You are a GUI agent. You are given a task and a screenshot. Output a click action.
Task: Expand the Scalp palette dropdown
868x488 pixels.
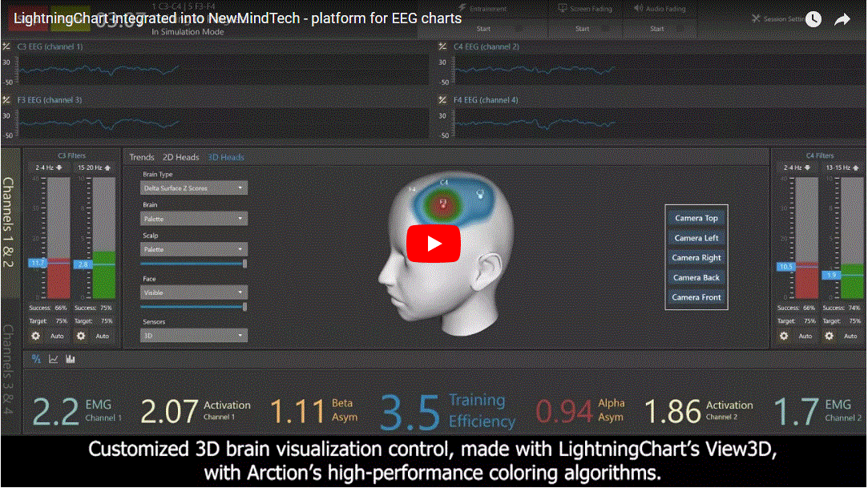(193, 249)
